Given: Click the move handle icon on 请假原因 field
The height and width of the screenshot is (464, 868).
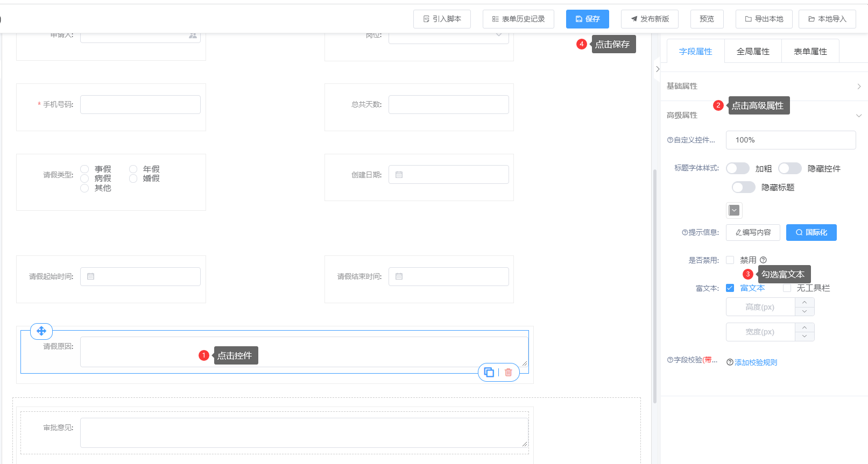Looking at the screenshot, I should [41, 331].
